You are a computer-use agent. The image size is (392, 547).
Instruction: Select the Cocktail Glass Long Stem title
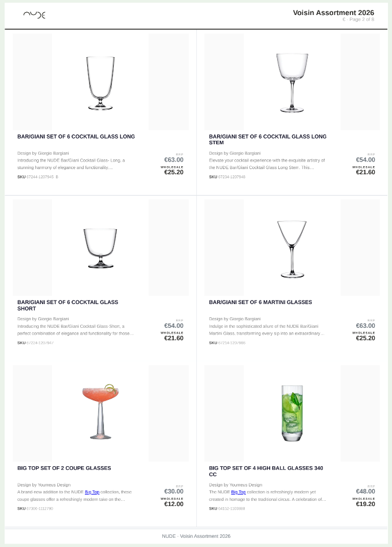[267, 140]
